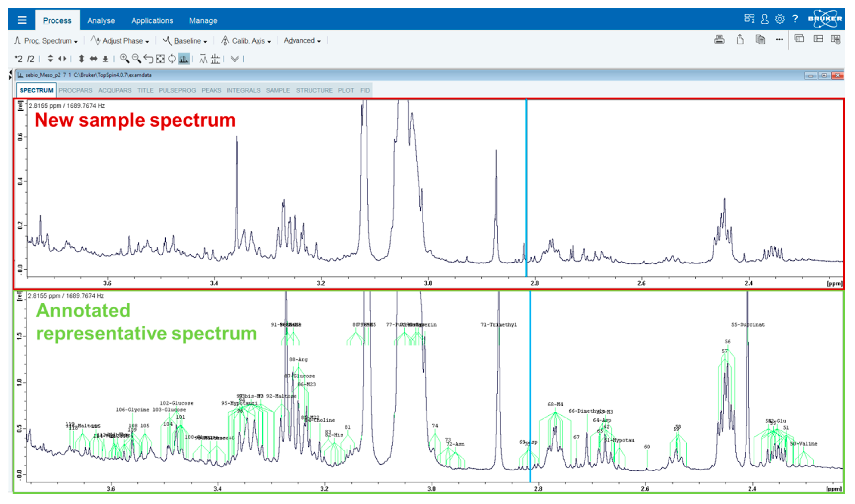Click the zoom in magnifier icon
Viewport: 855px width, 504px height.
(124, 59)
